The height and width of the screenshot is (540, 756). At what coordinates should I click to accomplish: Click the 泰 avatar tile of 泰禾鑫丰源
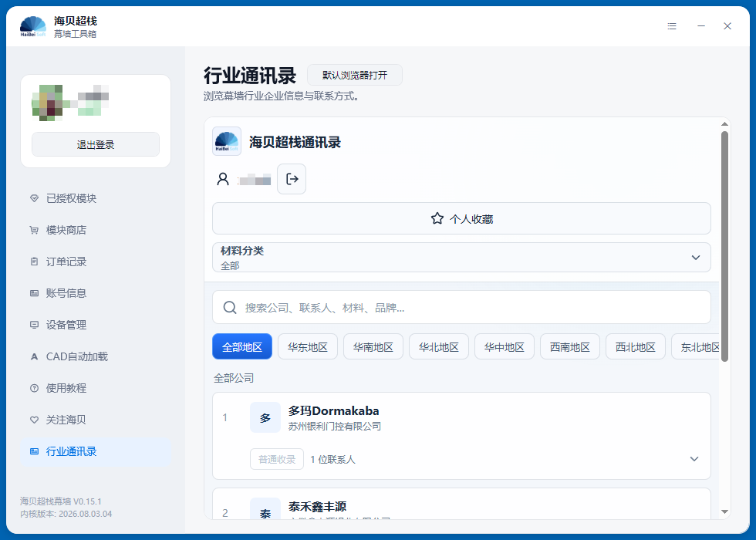pos(265,508)
